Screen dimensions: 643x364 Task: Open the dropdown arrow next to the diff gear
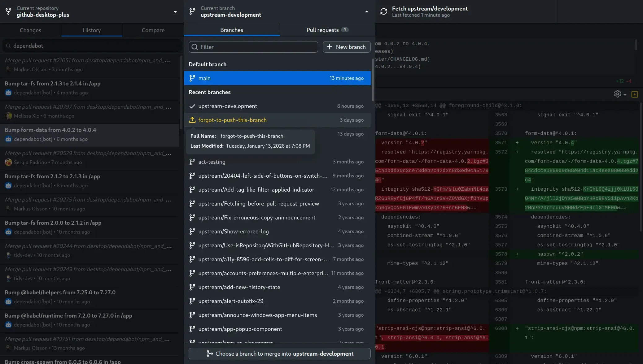[625, 95]
